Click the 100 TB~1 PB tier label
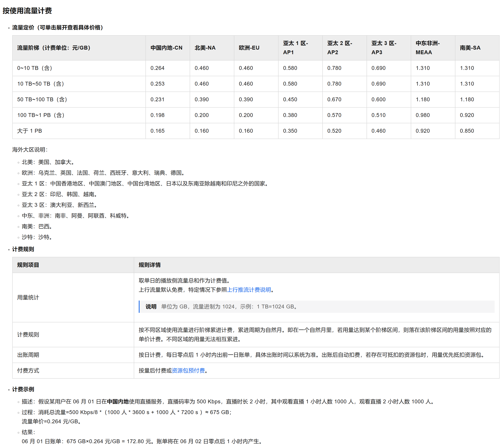504x447 pixels. coord(41,115)
